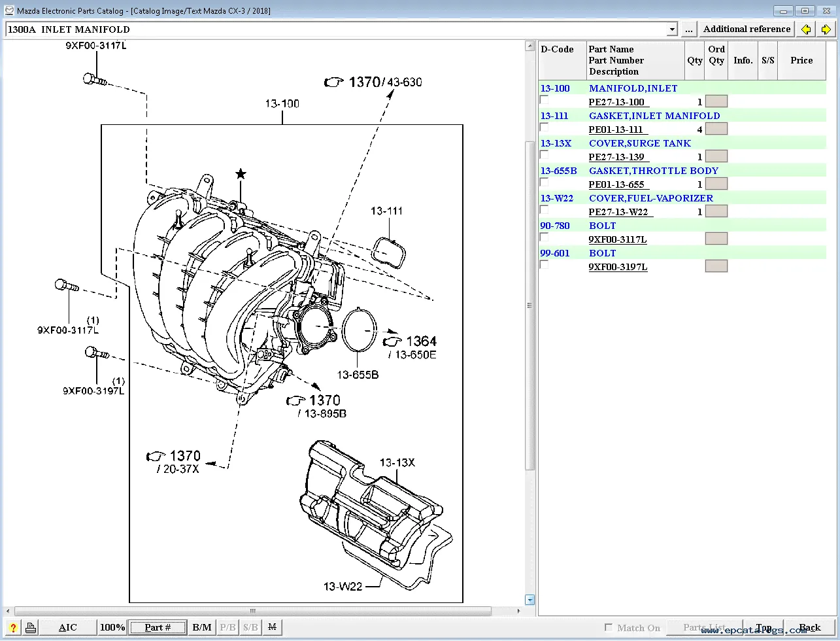This screenshot has width=840, height=641.
Task: Click the Additional reference button
Action: pos(747,29)
